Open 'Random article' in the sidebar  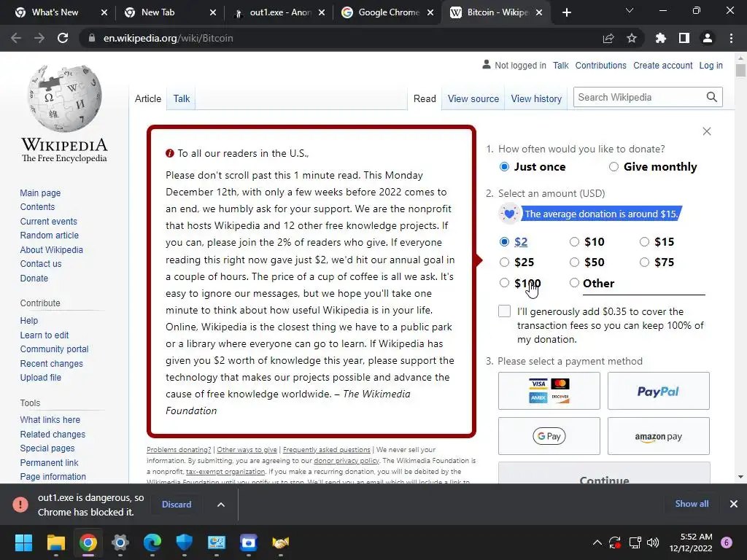click(50, 236)
